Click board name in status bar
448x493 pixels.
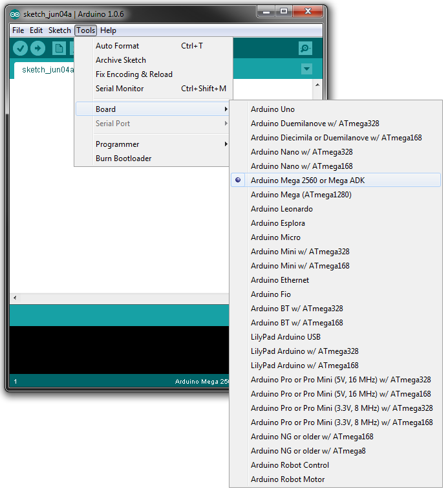(x=202, y=381)
